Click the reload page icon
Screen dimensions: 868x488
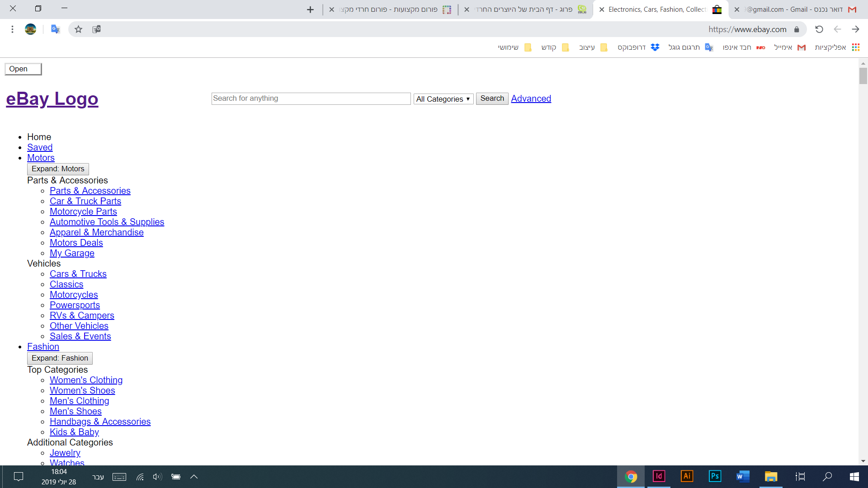click(819, 29)
